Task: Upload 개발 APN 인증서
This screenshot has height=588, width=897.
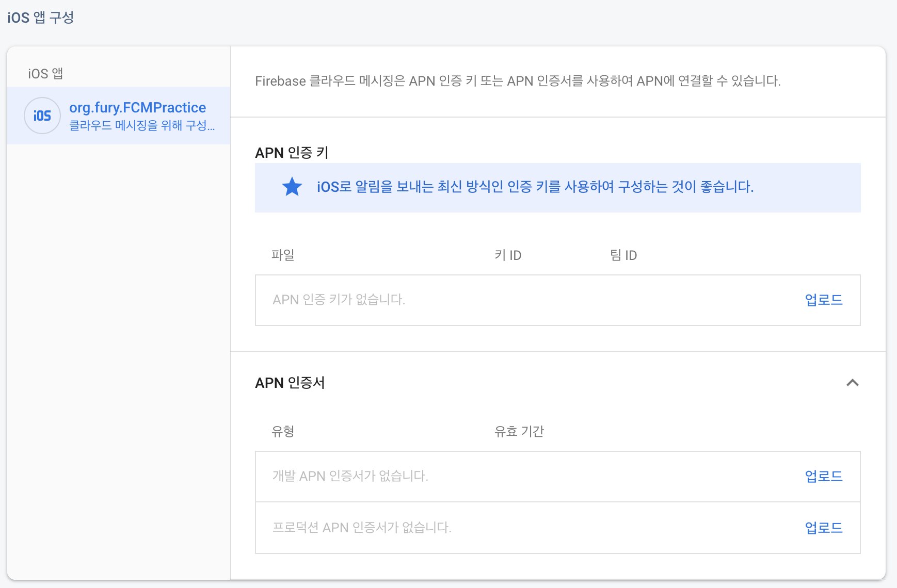Action: point(824,476)
